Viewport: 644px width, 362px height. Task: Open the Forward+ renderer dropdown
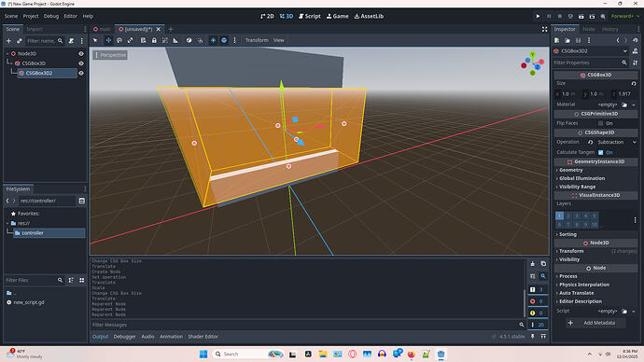[624, 16]
